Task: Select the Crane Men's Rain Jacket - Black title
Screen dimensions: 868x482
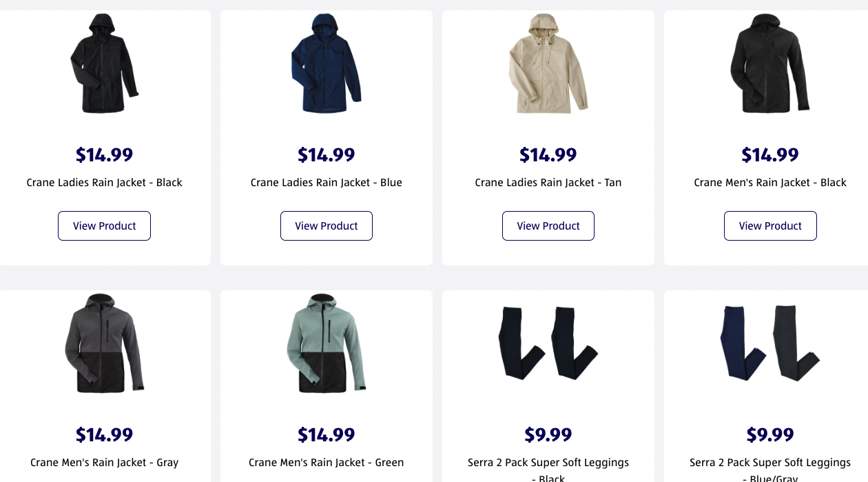Action: [x=770, y=183]
